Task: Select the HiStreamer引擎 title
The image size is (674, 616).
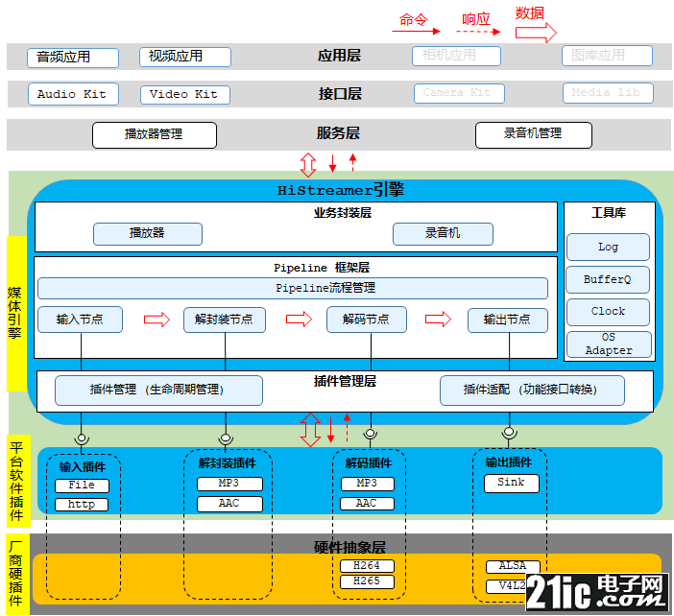Action: click(341, 190)
